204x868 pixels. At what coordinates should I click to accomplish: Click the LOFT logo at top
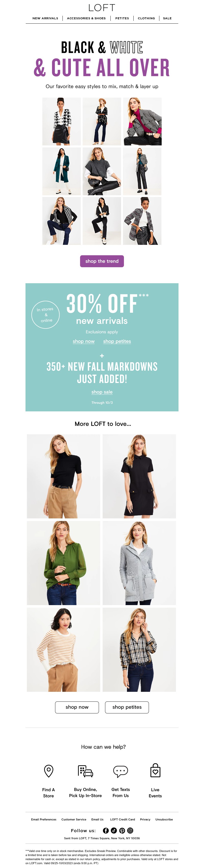tap(102, 7)
